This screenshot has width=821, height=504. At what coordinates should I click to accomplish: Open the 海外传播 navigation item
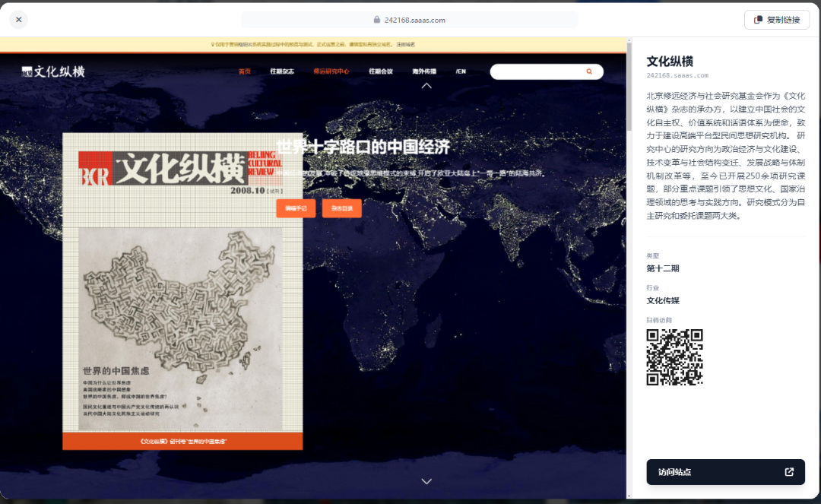pos(424,71)
